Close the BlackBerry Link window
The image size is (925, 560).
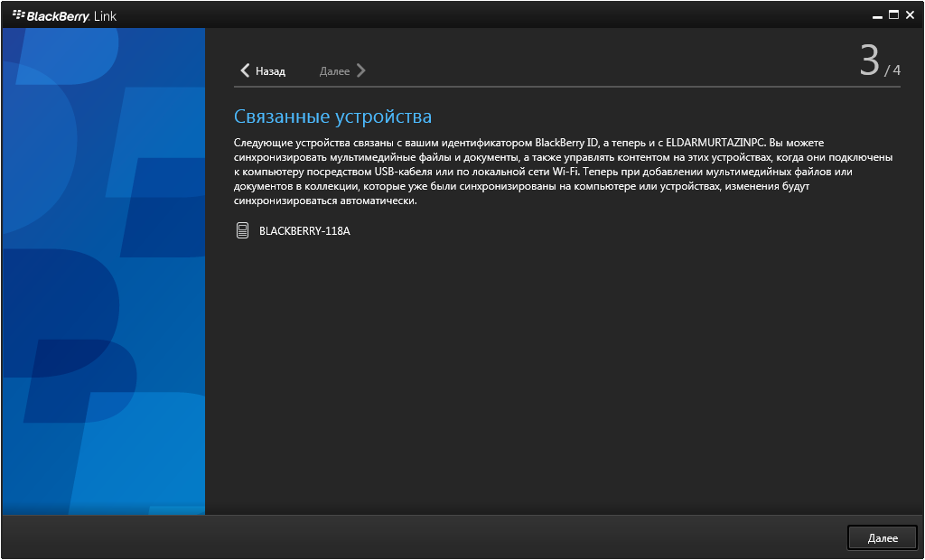coord(911,14)
